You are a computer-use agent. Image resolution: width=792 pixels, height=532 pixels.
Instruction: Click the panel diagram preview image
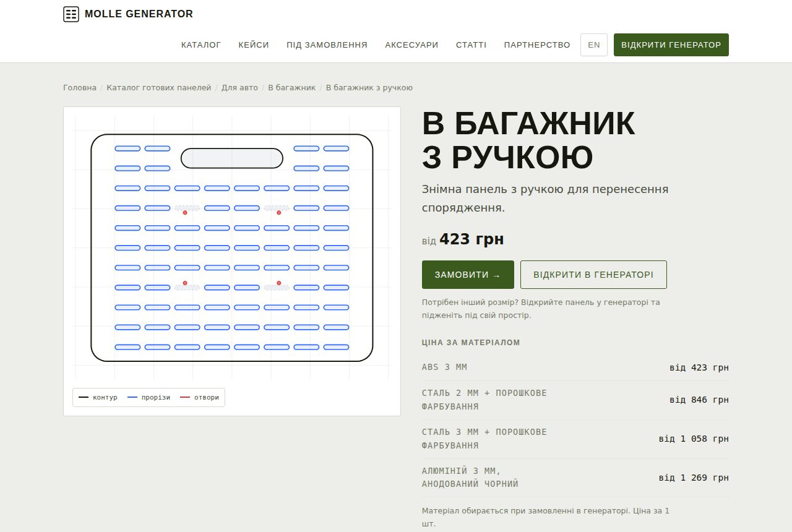pyautogui.click(x=232, y=248)
